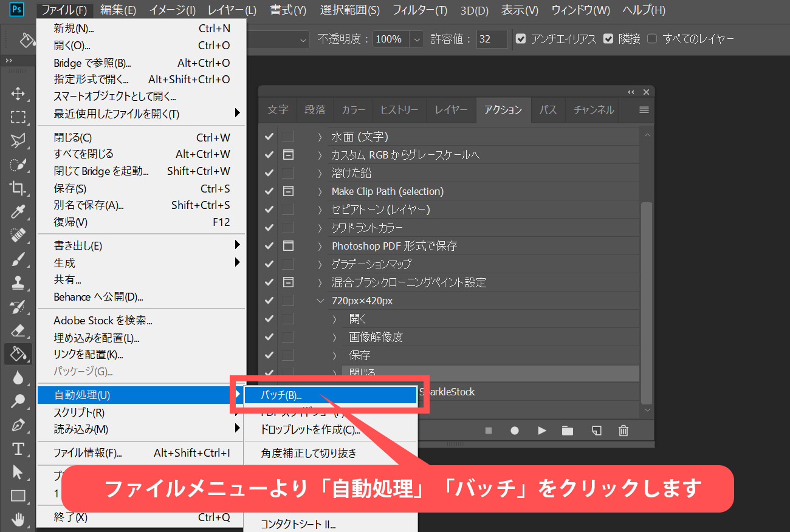Expand the クワドラントカラー action
The width and height of the screenshot is (790, 532).
(320, 228)
